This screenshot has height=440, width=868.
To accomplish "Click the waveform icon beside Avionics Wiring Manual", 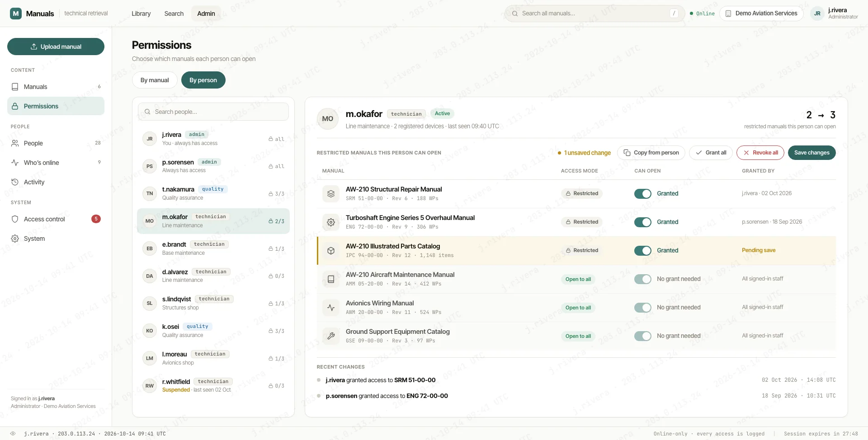I will tap(331, 308).
